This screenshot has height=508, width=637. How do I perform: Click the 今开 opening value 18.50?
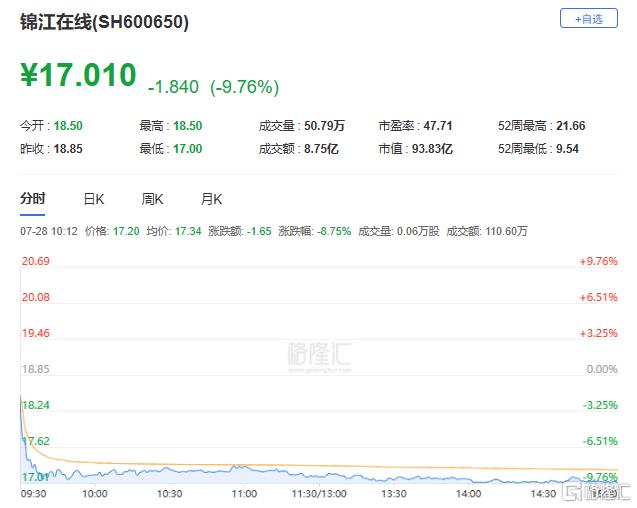pos(68,126)
